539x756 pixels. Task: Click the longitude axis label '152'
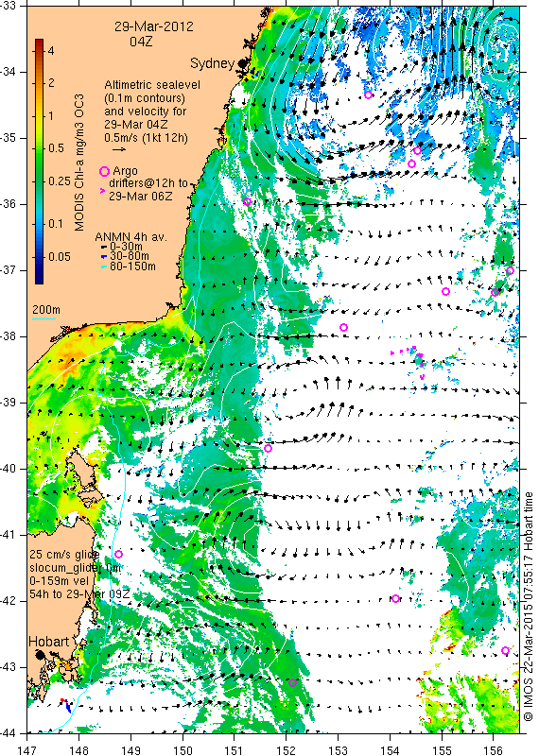pyautogui.click(x=287, y=750)
